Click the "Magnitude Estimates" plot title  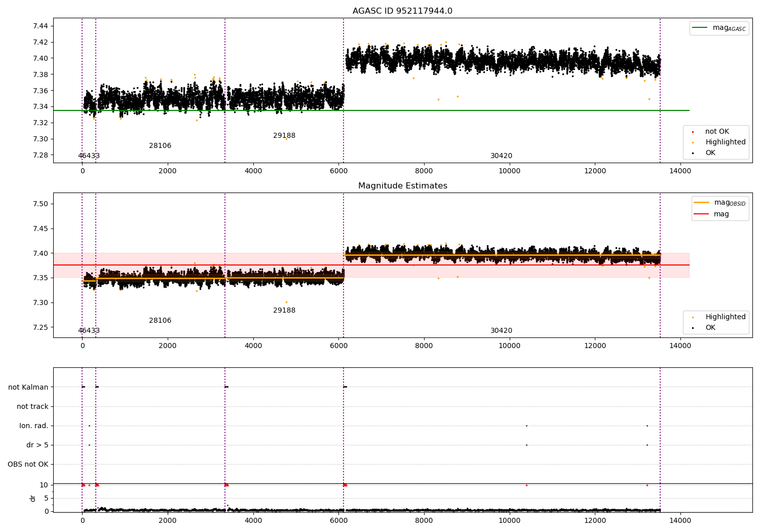pyautogui.click(x=402, y=186)
